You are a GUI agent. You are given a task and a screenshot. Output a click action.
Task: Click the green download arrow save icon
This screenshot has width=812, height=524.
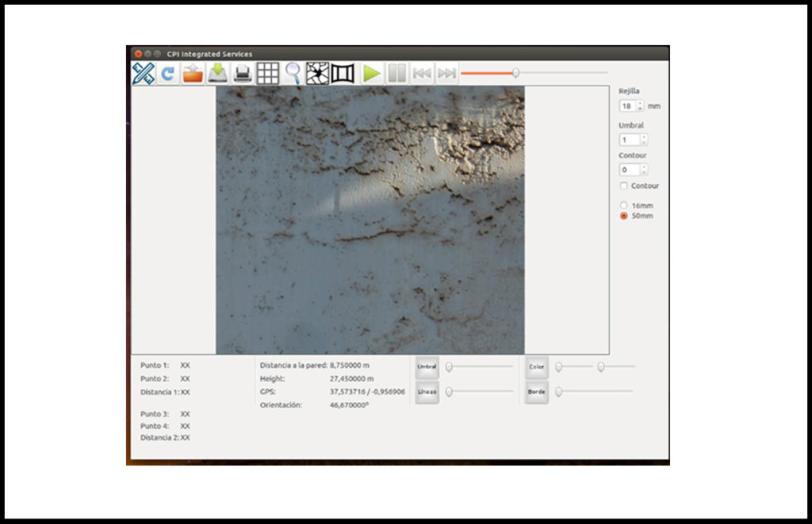(x=217, y=74)
